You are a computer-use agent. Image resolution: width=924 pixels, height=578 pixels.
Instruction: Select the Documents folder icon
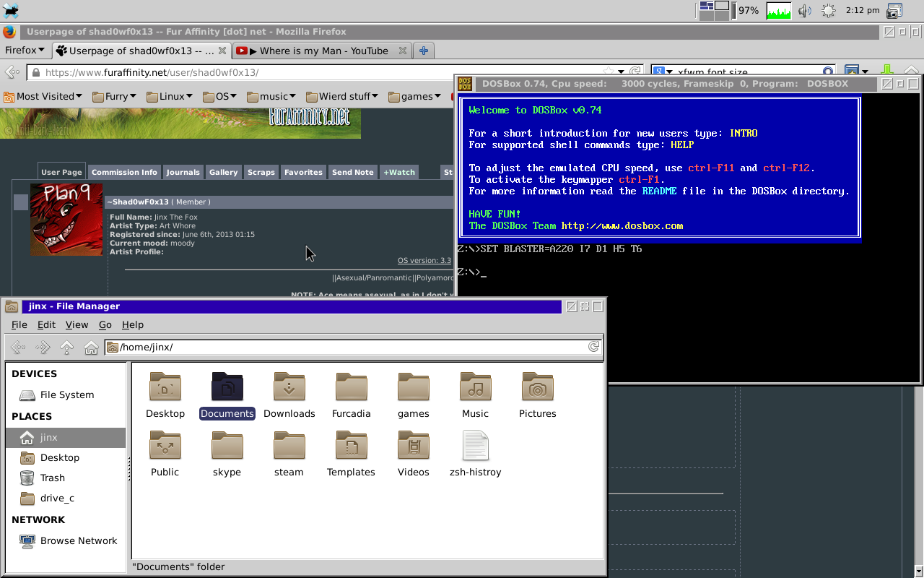[x=227, y=387]
